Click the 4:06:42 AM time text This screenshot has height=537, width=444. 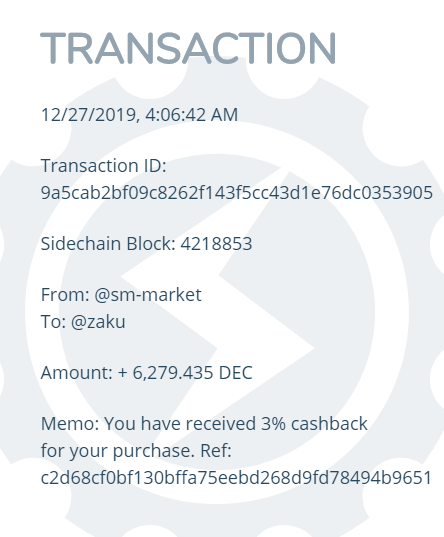192,115
